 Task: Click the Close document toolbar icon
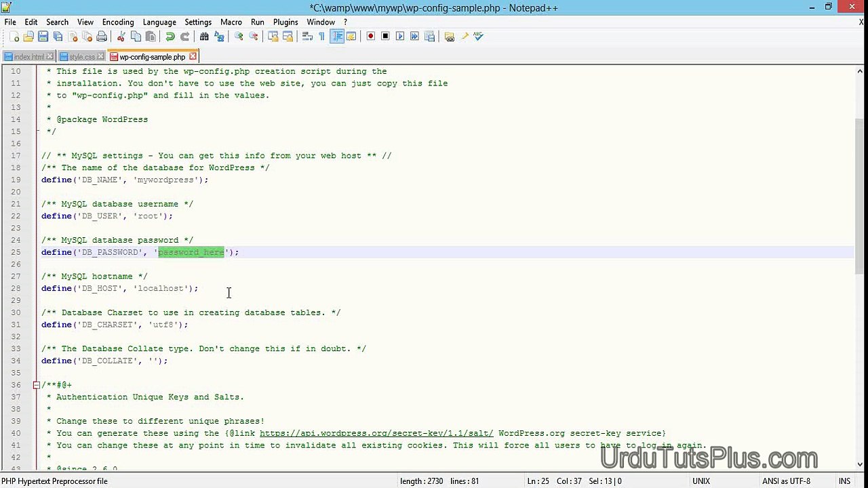73,36
